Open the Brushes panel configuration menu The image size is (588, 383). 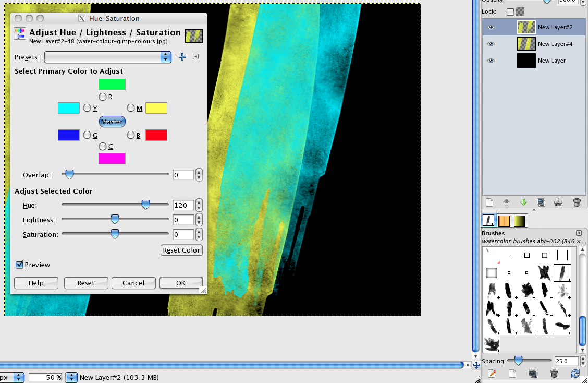coord(579,233)
